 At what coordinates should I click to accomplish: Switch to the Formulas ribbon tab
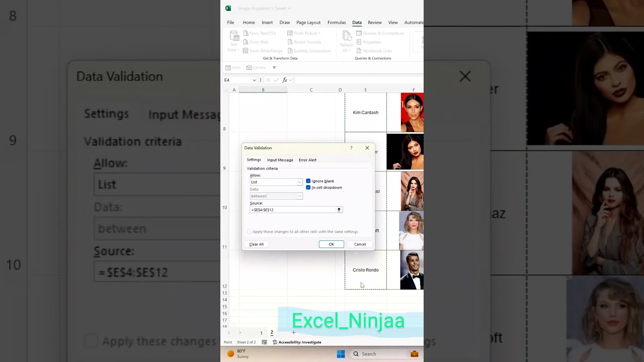pos(337,22)
